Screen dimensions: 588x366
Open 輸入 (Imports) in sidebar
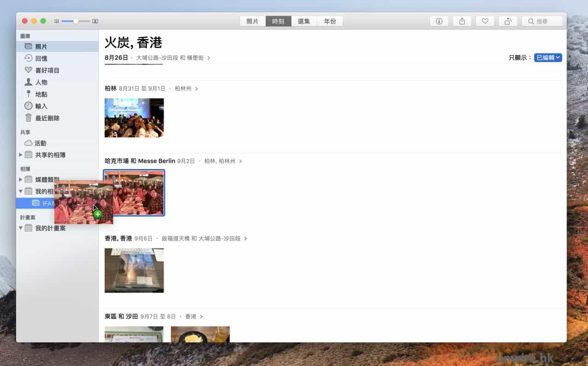pos(41,106)
